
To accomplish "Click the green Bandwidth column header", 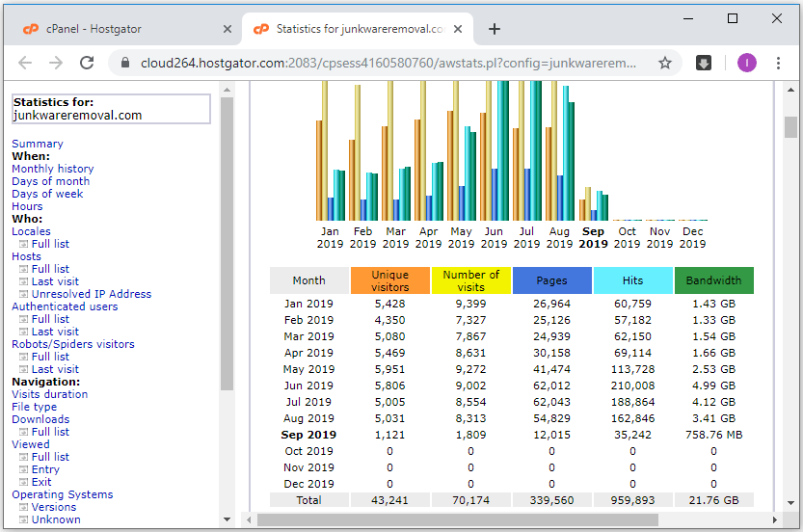I will [x=713, y=280].
